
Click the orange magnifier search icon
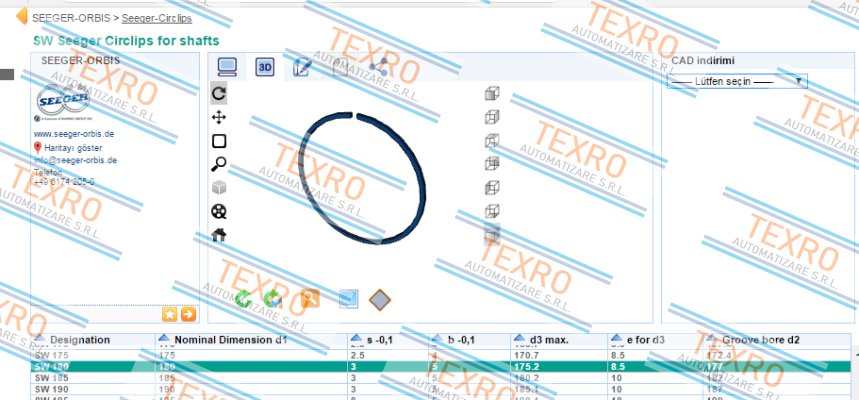(310, 299)
